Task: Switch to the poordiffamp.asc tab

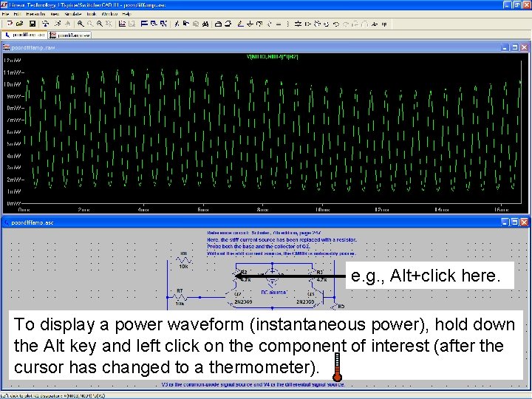Action: point(25,35)
